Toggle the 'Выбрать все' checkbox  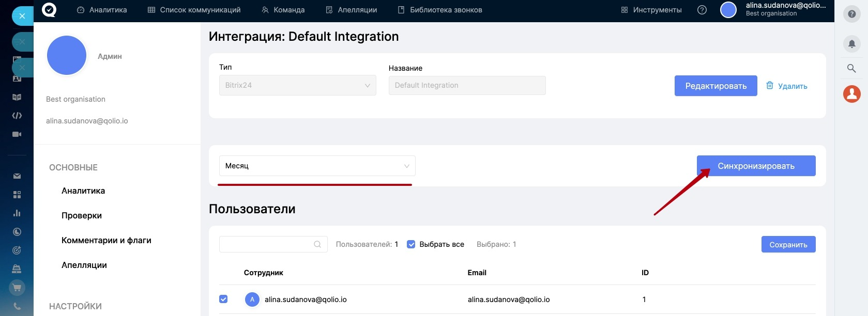(411, 244)
